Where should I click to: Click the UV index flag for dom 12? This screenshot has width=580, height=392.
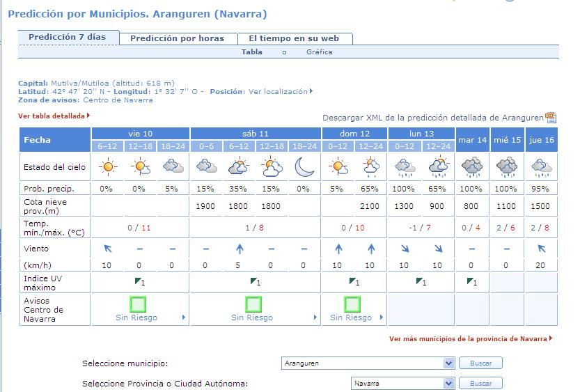point(354,282)
